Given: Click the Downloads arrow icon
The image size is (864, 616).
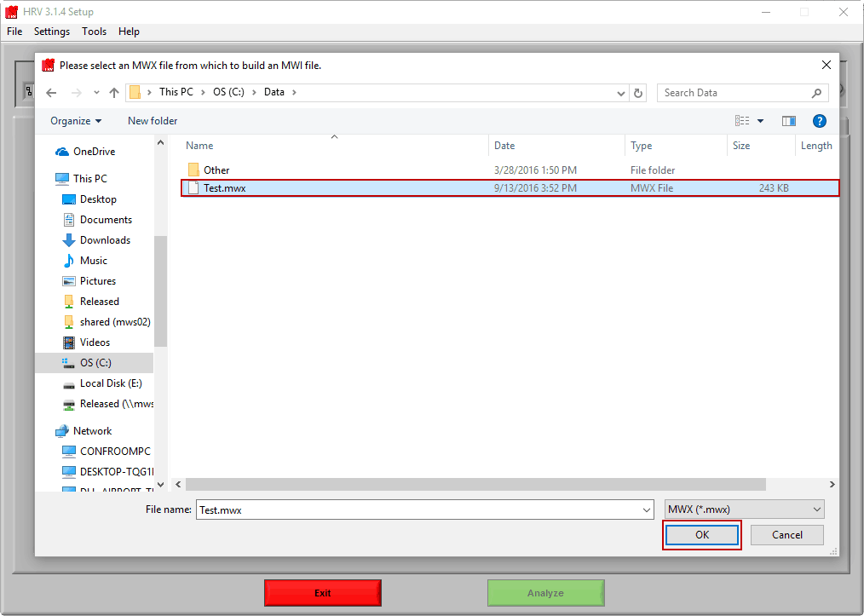Looking at the screenshot, I should tap(69, 240).
